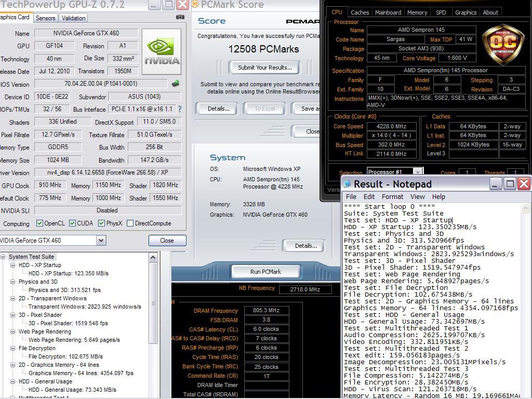Switch to the Sensors tab in GPU-Z
This screenshot has height=399, width=532.
coord(46,18)
